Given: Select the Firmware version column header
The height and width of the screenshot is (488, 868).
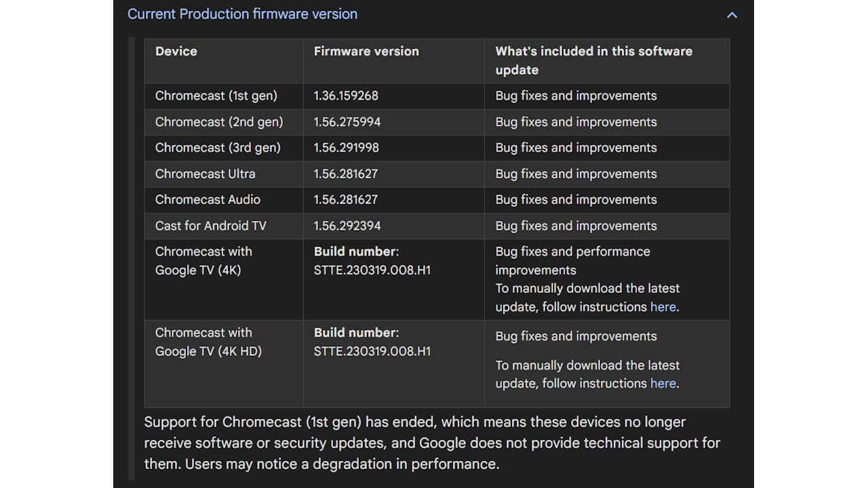Looking at the screenshot, I should tap(366, 51).
